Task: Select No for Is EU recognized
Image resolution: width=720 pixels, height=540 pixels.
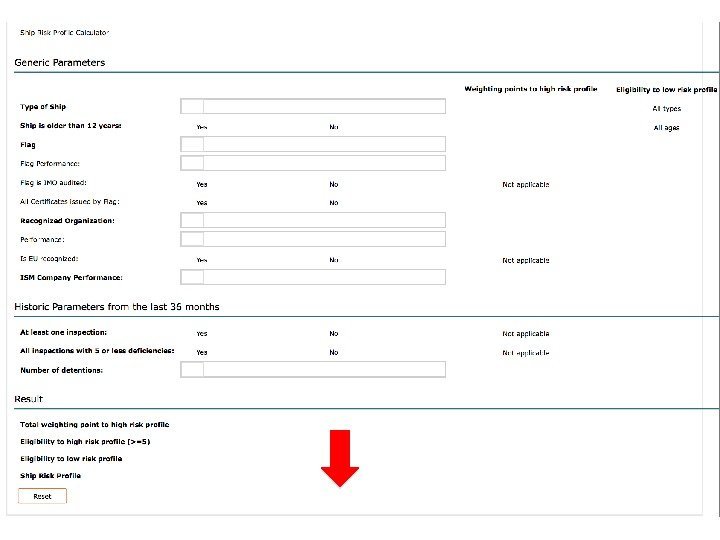Action: [334, 260]
